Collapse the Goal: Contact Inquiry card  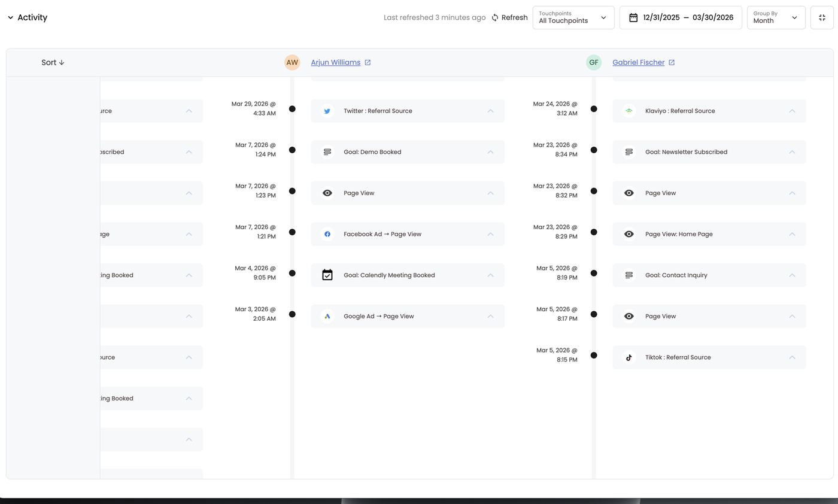coord(792,275)
